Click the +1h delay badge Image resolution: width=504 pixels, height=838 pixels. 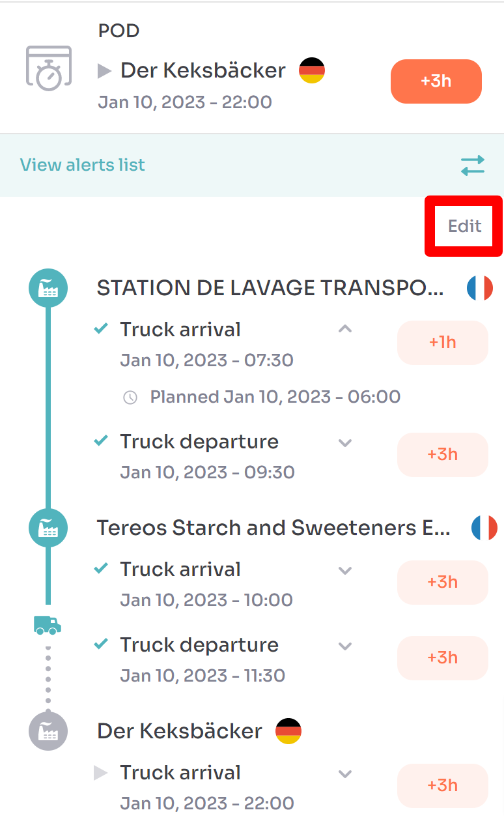(442, 342)
